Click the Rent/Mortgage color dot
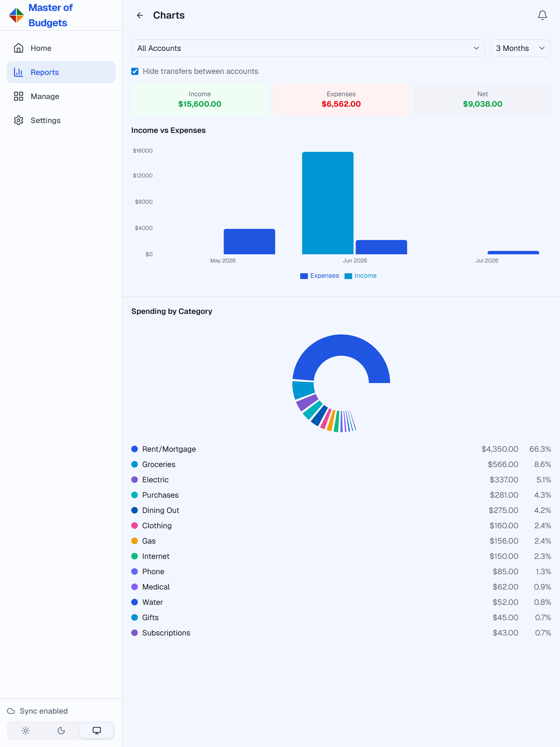The image size is (560, 747). tap(135, 449)
